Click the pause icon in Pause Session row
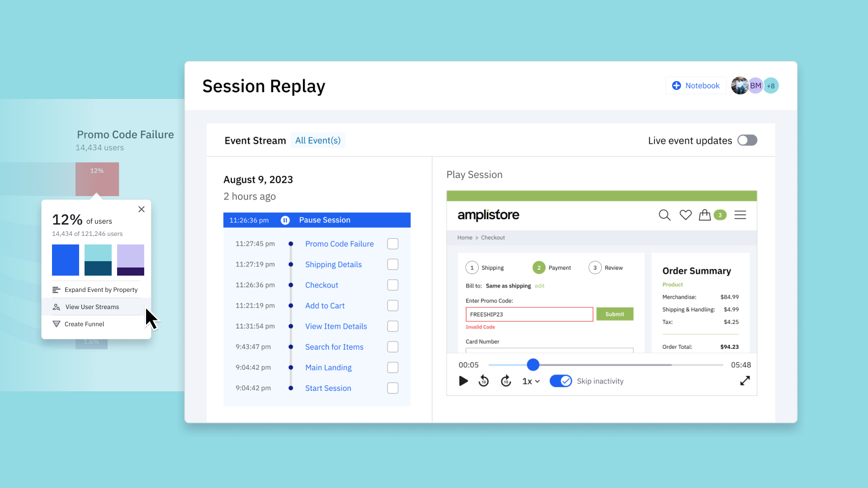The width and height of the screenshot is (868, 488). tap(285, 220)
